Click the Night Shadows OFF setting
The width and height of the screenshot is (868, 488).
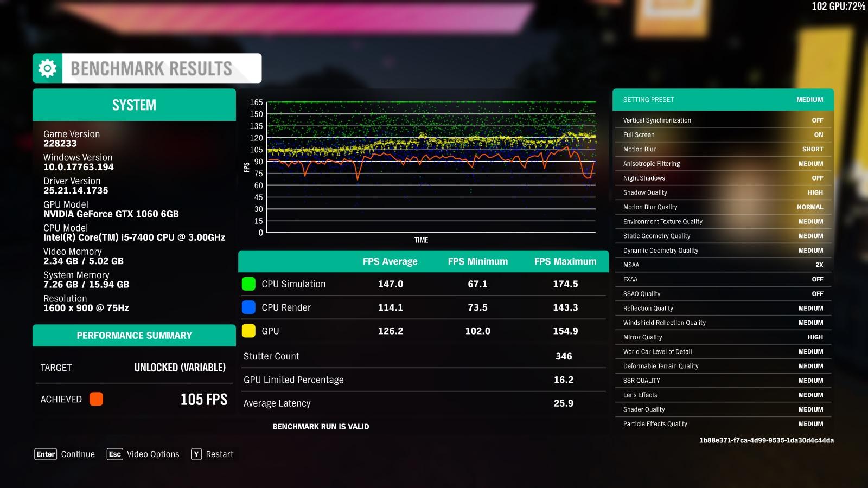tap(723, 178)
